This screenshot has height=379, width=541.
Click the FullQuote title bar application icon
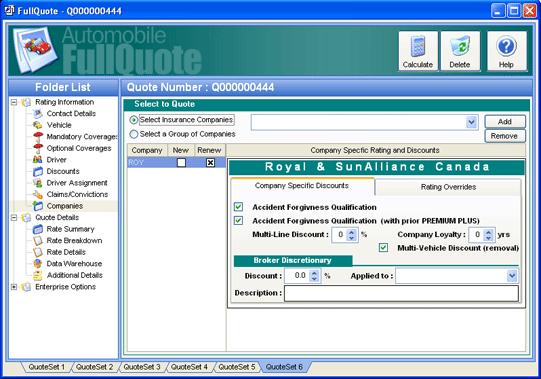pos(9,11)
